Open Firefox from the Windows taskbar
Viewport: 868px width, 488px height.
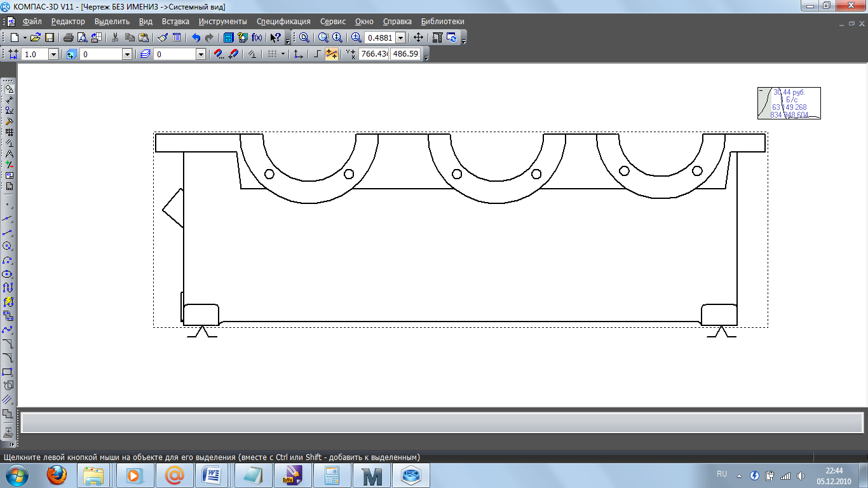[x=57, y=475]
